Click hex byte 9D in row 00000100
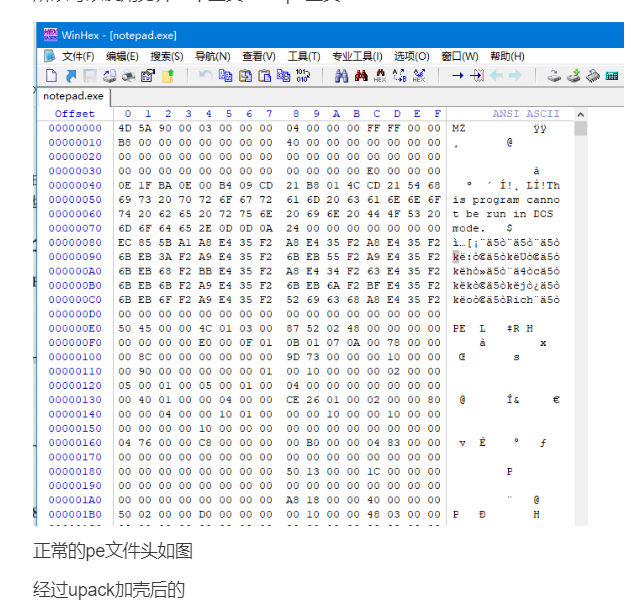627x611 pixels. click(x=293, y=357)
